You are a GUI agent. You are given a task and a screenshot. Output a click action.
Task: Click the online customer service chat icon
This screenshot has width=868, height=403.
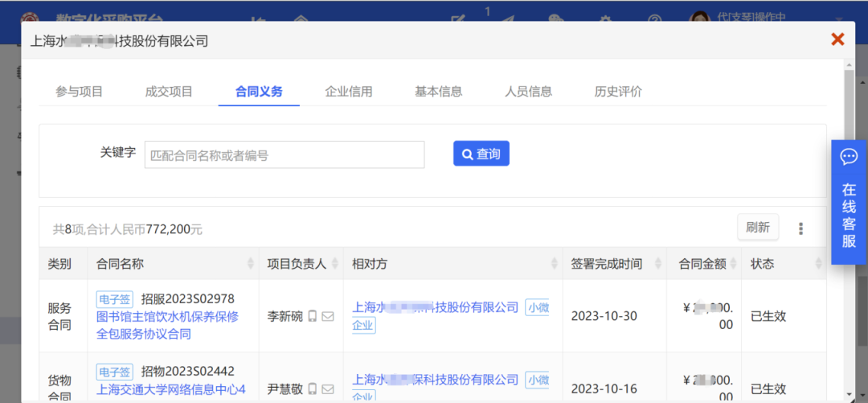point(849,157)
